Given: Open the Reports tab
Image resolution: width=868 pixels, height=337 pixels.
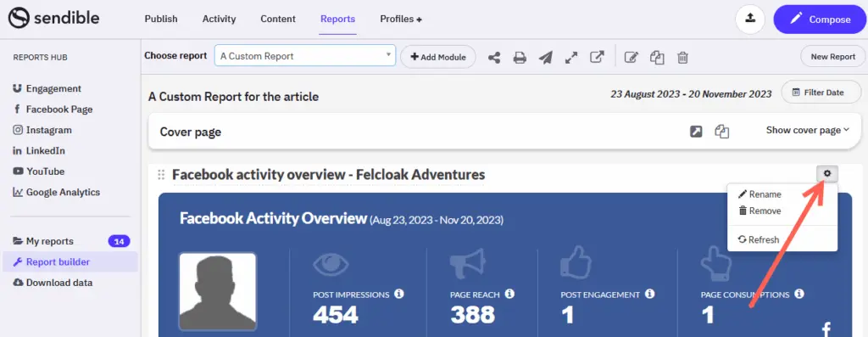Looking at the screenshot, I should [337, 19].
